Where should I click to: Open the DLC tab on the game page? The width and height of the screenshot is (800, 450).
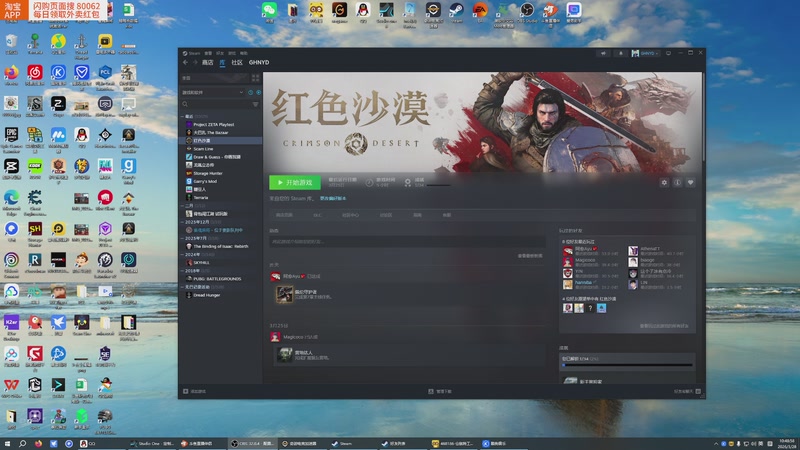(317, 215)
